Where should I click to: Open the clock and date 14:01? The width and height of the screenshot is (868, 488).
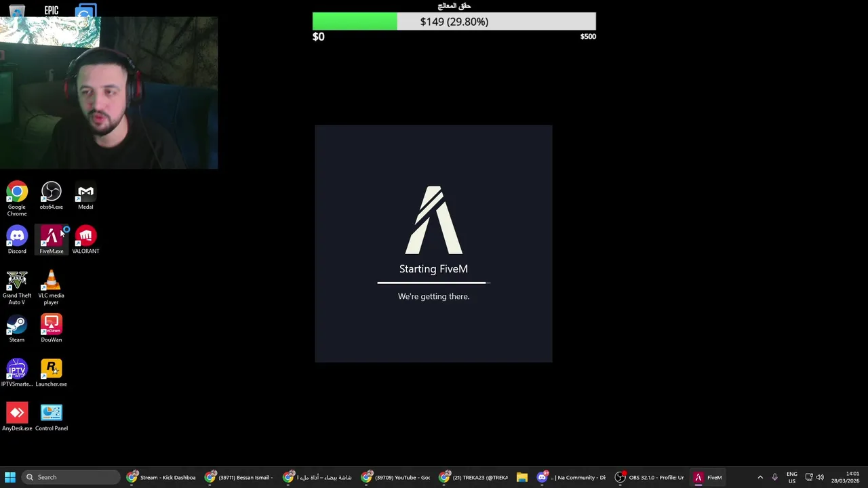pyautogui.click(x=845, y=477)
